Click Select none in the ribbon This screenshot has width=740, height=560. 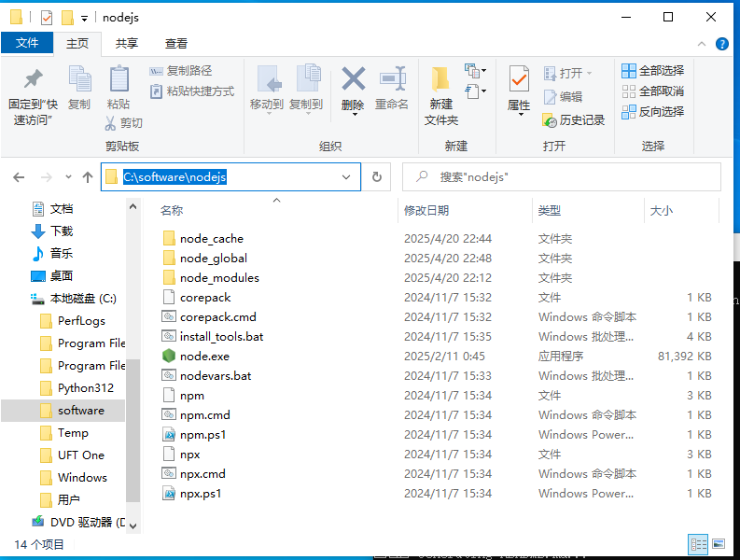click(x=652, y=91)
